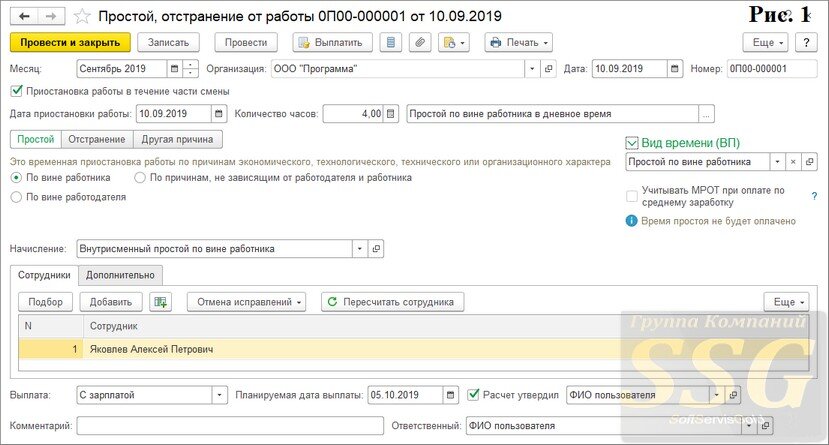Open the Дополнительно tab
This screenshot has width=829, height=445.
pos(121,275)
